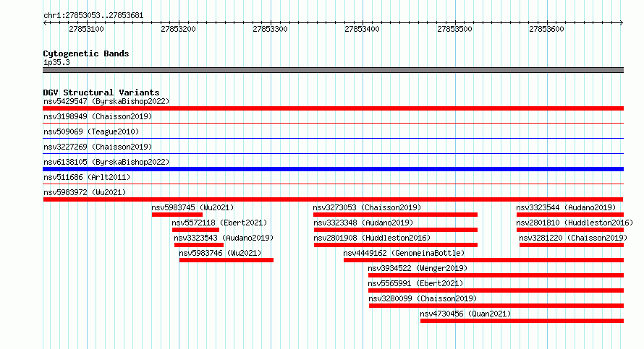The height and width of the screenshot is (349, 644).
Task: Select the nsv3323348 (Audano2019) label
Action: tap(363, 223)
